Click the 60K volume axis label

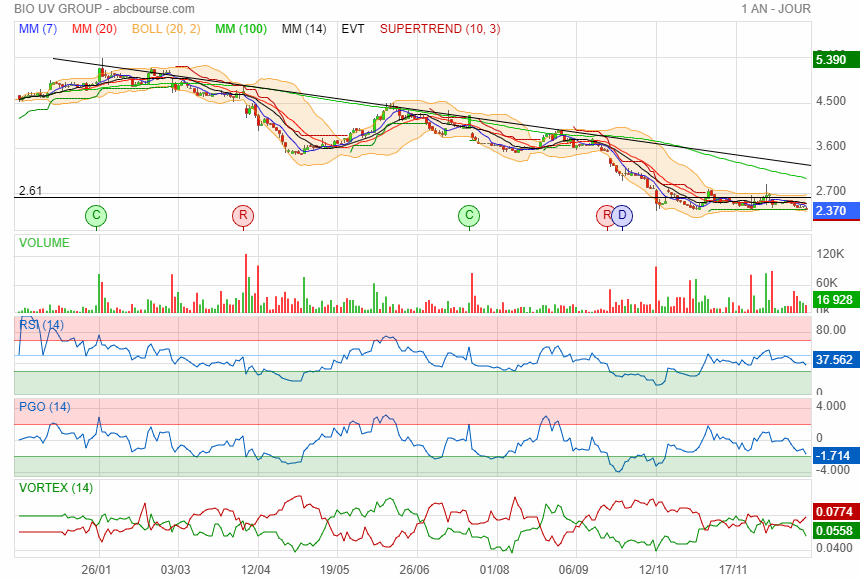pos(827,283)
